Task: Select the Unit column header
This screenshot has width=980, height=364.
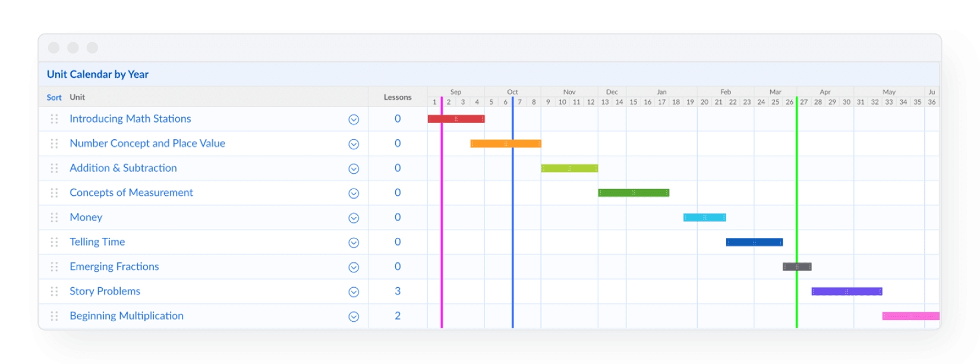Action: (77, 97)
